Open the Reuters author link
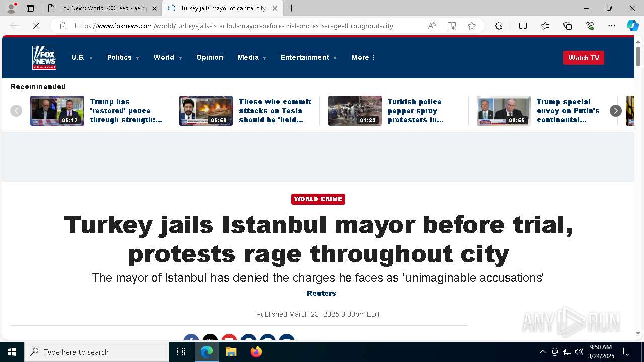This screenshot has width=644, height=362. [x=321, y=293]
